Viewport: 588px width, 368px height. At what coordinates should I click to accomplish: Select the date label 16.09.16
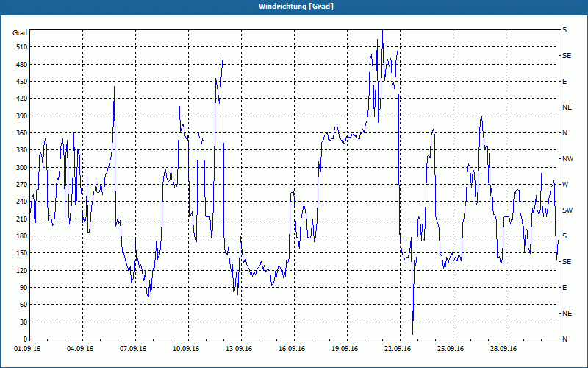click(x=292, y=349)
